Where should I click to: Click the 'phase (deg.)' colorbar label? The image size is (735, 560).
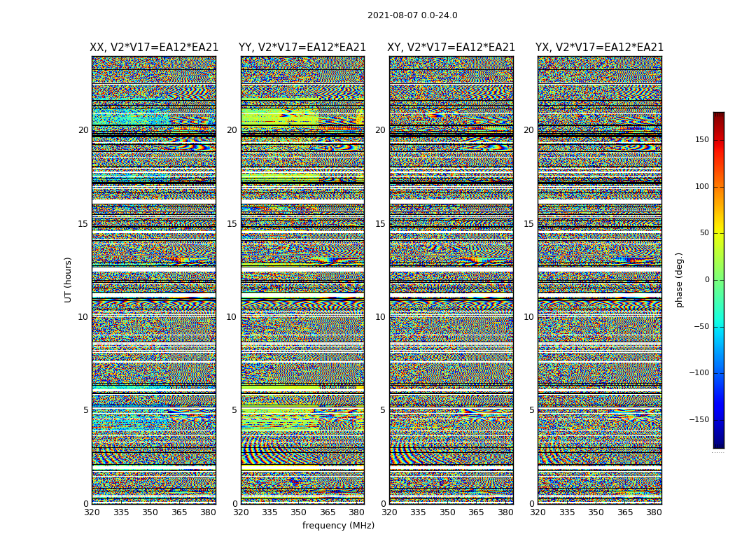[x=679, y=280]
